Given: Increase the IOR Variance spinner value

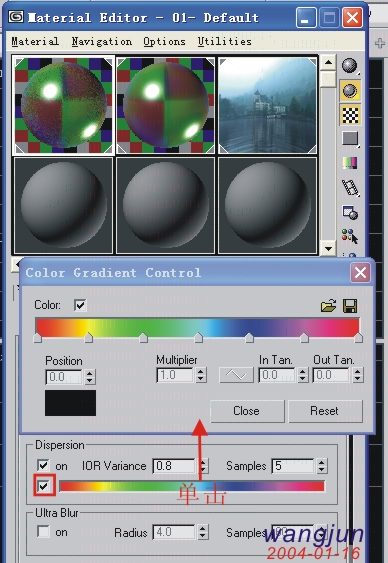Looking at the screenshot, I should pyautogui.click(x=204, y=462).
